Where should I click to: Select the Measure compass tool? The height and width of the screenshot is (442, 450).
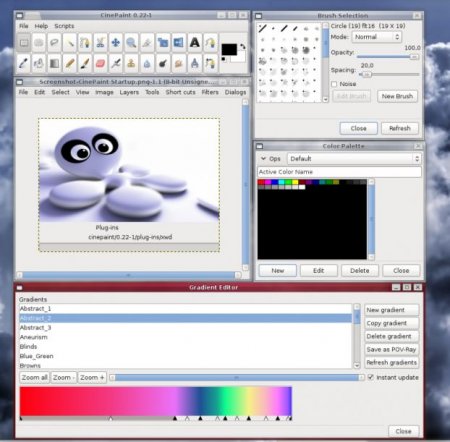tap(194, 63)
